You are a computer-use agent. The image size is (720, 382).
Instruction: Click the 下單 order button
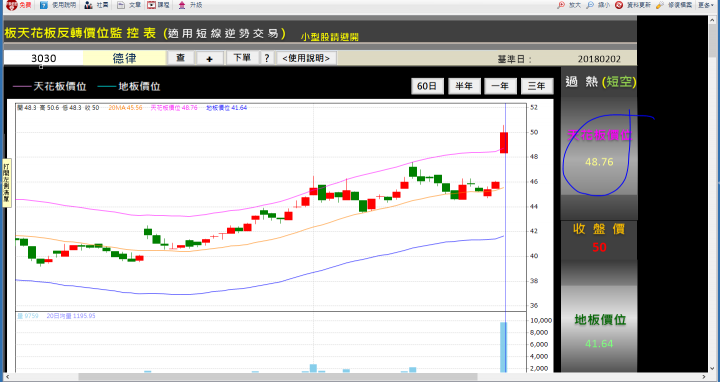tap(242, 58)
